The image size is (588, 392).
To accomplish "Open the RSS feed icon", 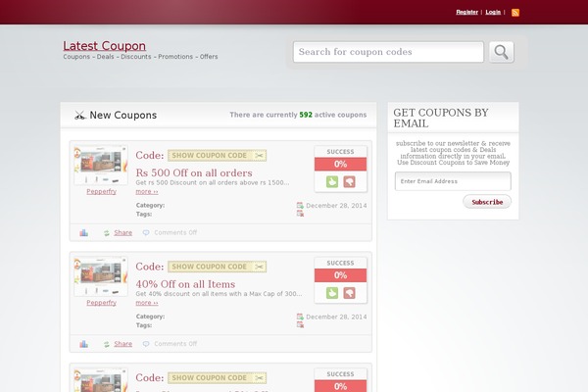I will [x=515, y=13].
